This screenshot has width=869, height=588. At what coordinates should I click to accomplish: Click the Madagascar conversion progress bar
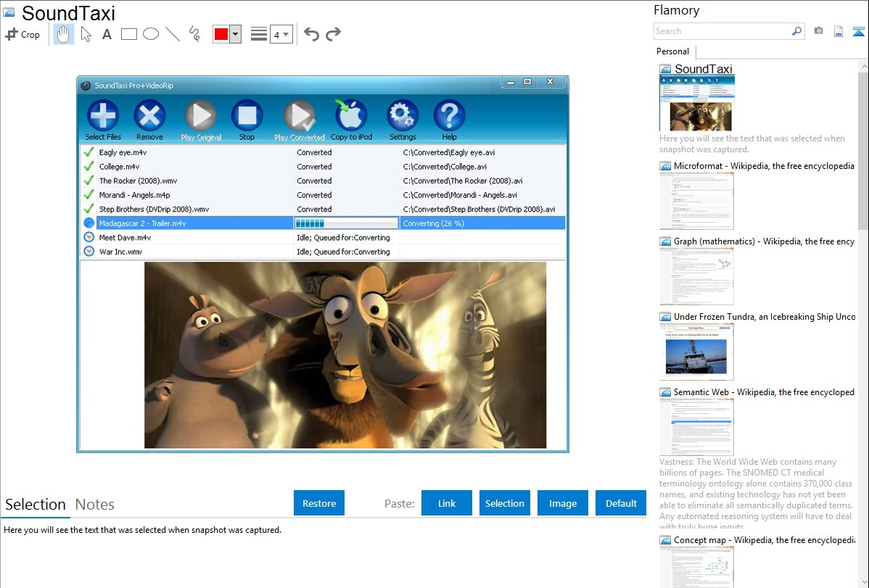click(x=347, y=223)
